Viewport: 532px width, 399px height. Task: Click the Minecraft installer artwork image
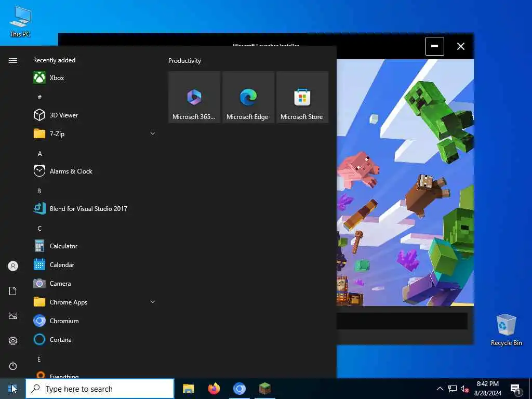pyautogui.click(x=405, y=182)
